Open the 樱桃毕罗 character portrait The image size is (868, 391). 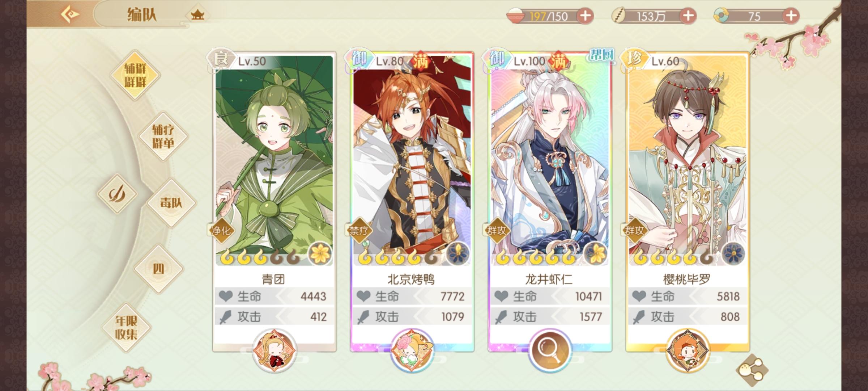click(688, 159)
